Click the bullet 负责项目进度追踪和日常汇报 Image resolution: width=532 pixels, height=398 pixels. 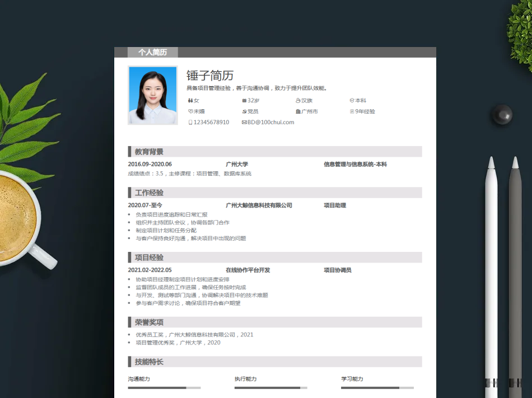point(172,214)
